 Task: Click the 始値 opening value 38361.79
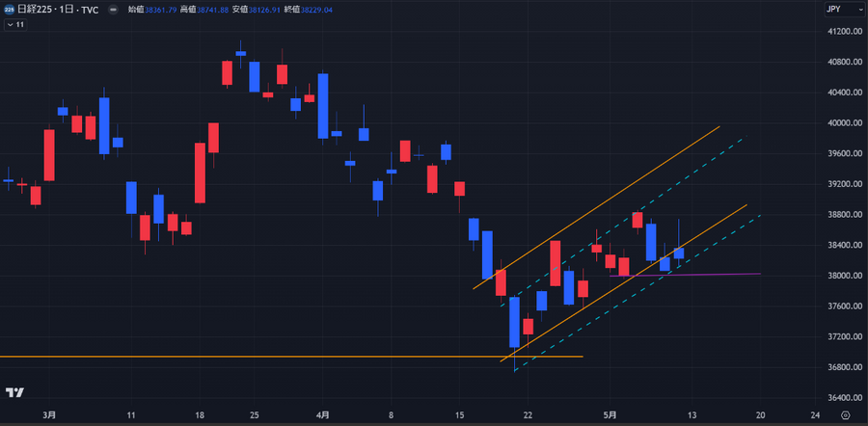(x=159, y=9)
